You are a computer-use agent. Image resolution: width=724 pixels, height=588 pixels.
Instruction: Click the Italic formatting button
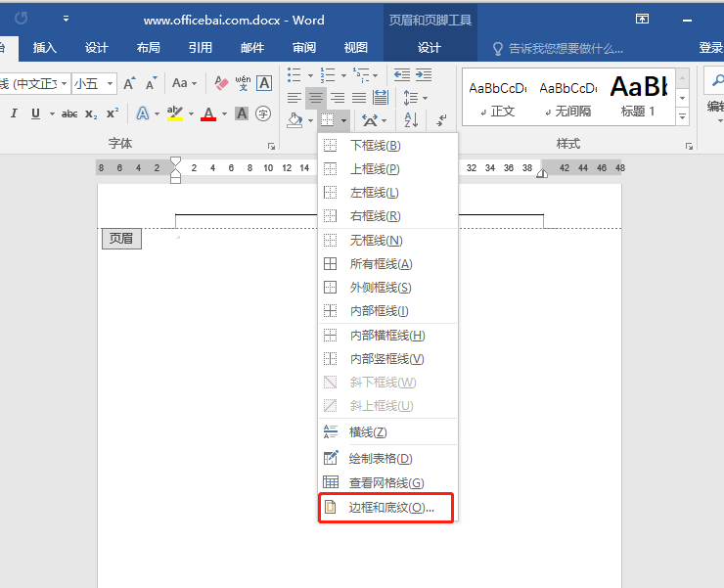click(x=14, y=113)
